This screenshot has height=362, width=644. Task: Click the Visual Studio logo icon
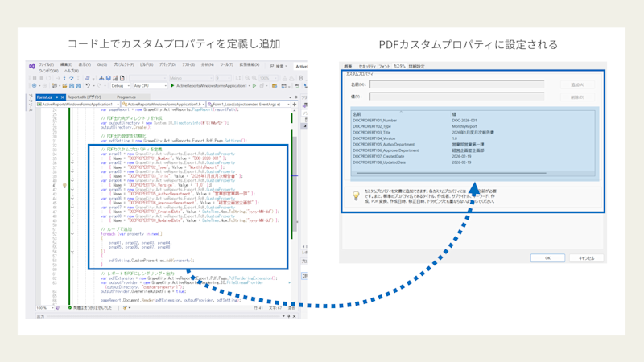pos(32,66)
